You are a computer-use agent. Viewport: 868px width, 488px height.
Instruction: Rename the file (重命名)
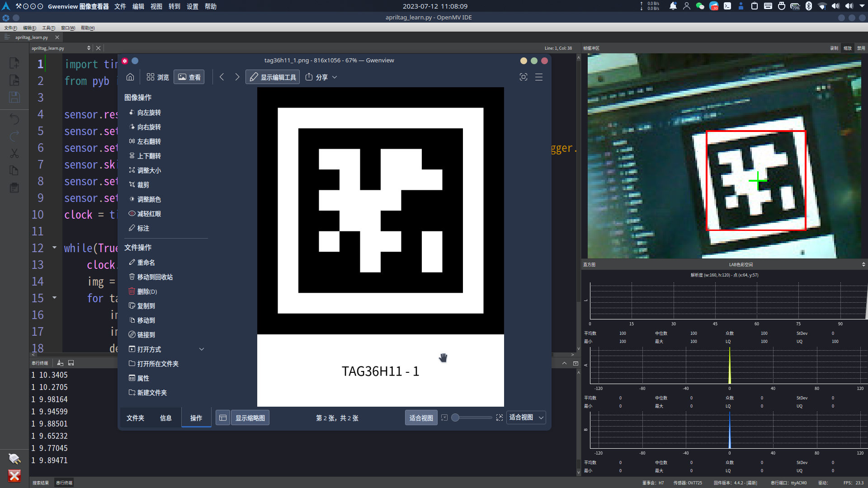point(142,263)
